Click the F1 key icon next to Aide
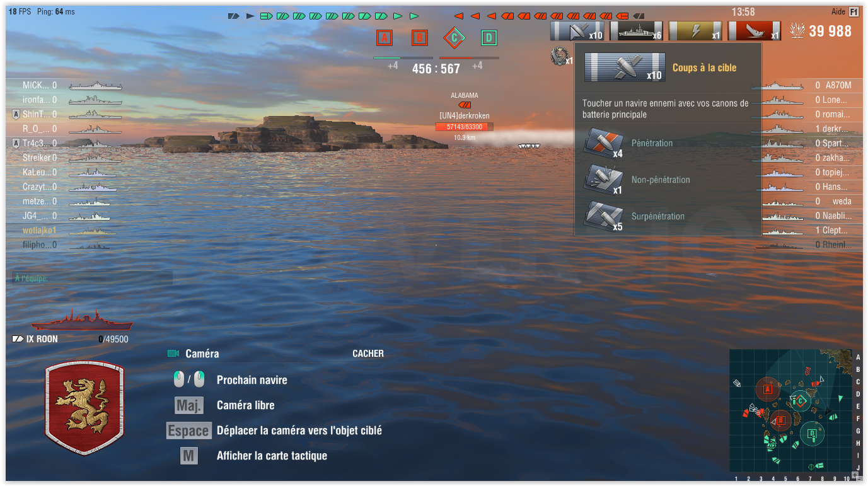The image size is (868, 486). [x=854, y=12]
